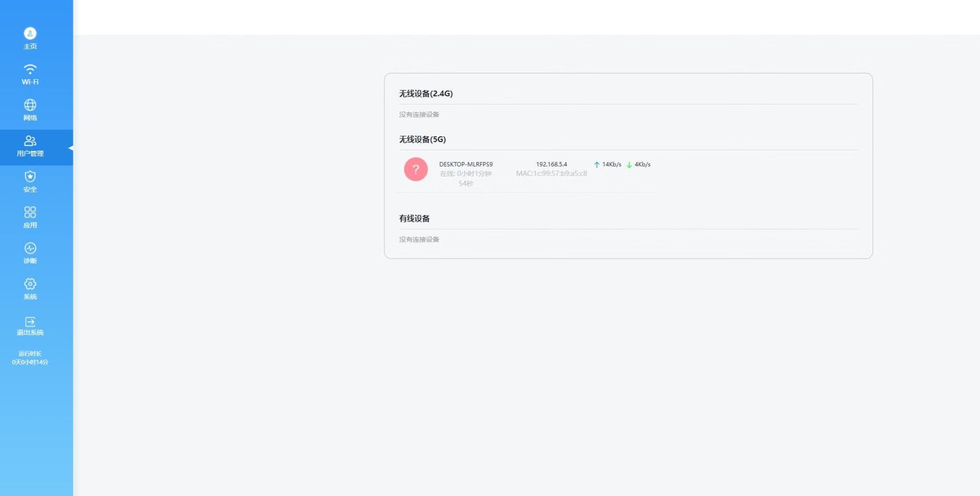This screenshot has height=496, width=980.
Task: Open the 安全 shield icon
Action: click(x=30, y=177)
